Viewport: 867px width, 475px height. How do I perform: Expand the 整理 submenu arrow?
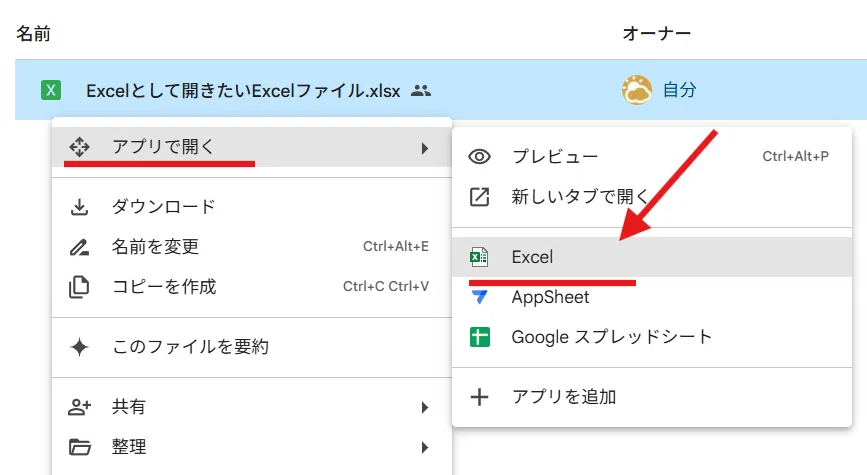click(424, 447)
